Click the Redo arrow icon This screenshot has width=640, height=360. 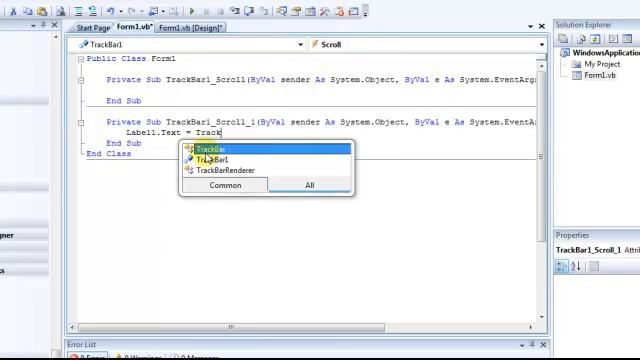pyautogui.click(x=131, y=11)
